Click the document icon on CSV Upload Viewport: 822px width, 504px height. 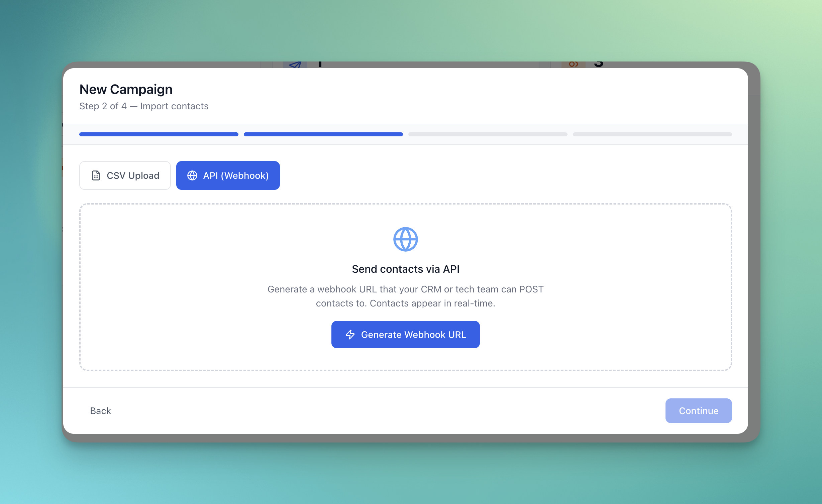click(96, 175)
